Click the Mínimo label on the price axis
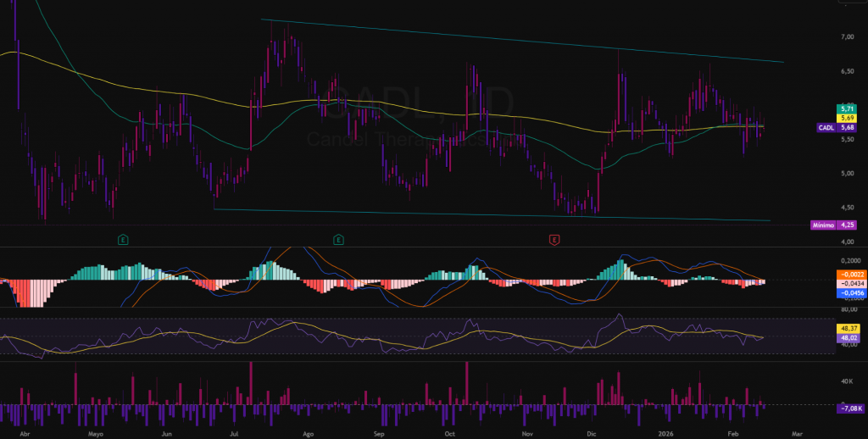 (823, 225)
